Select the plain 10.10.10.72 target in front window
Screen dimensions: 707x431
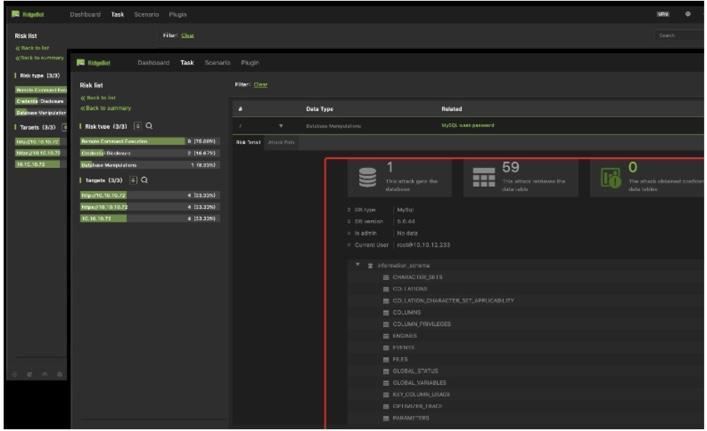click(150, 219)
